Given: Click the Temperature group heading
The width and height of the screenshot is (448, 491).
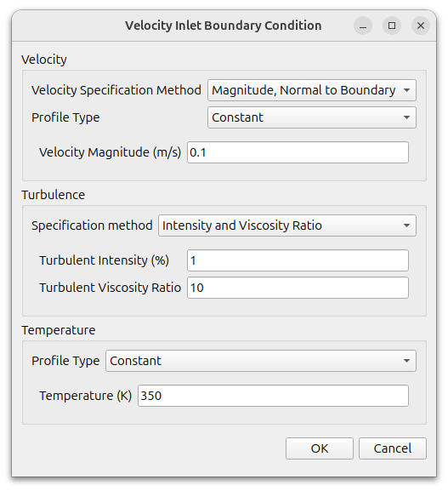Looking at the screenshot, I should (59, 330).
